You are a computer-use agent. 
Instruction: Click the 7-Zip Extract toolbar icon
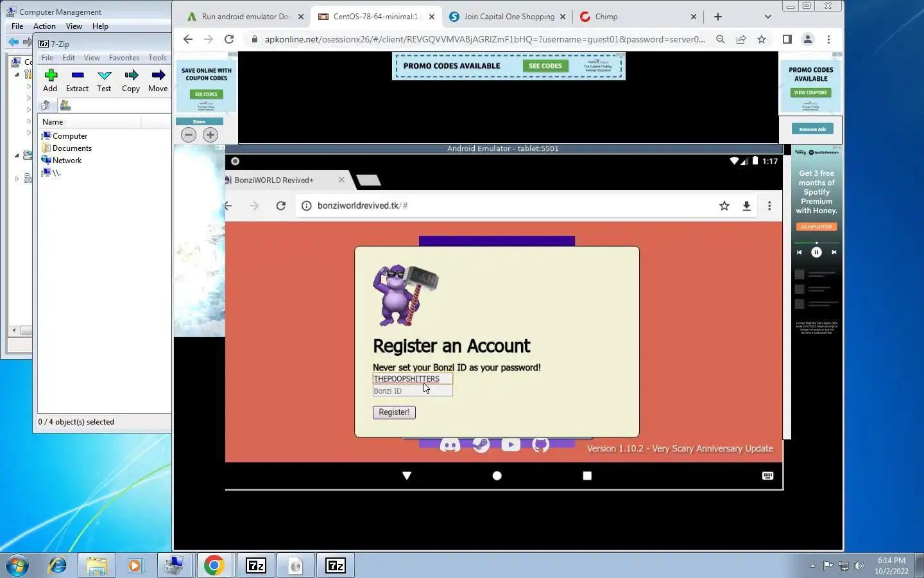tap(78, 76)
